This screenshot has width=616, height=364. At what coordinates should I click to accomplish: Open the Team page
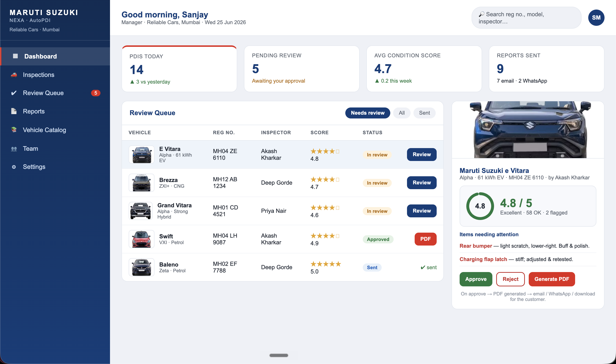55,149
